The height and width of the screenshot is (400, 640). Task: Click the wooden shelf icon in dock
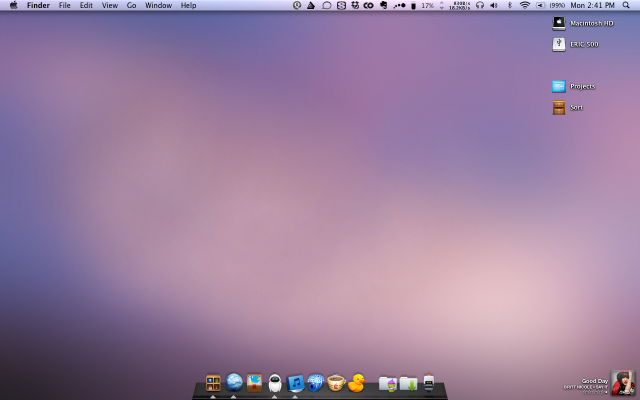coord(213,384)
